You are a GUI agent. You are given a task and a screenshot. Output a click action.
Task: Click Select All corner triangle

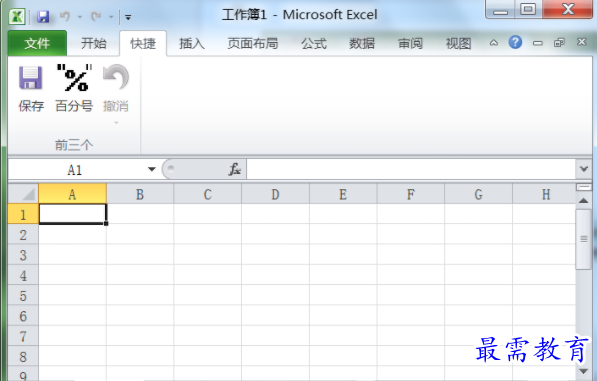(x=23, y=194)
